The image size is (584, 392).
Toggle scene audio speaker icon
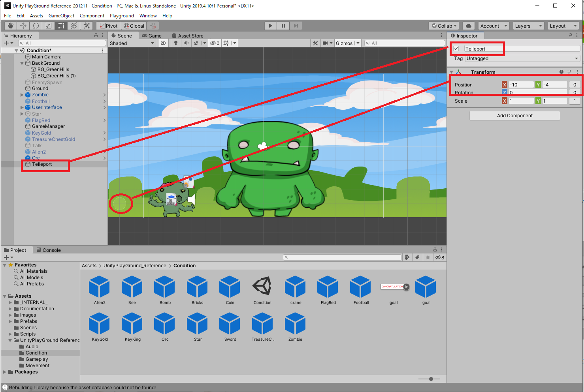pos(186,43)
